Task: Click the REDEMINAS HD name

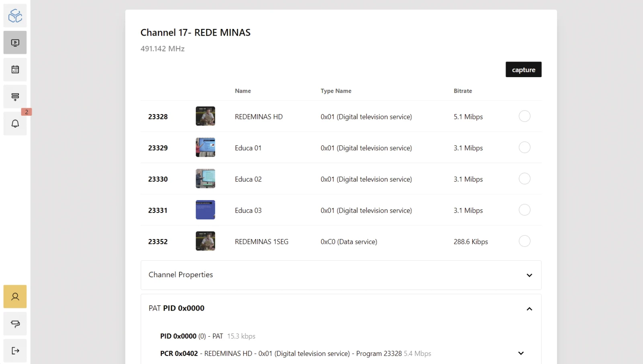Action: (x=259, y=117)
